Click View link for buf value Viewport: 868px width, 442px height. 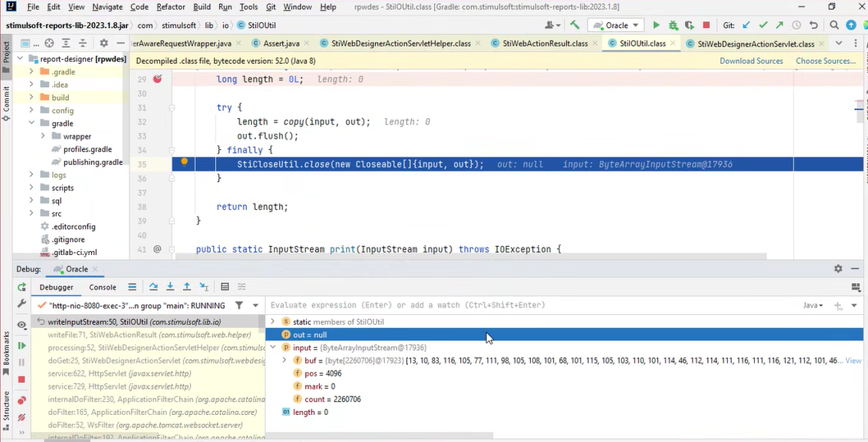coord(853,361)
